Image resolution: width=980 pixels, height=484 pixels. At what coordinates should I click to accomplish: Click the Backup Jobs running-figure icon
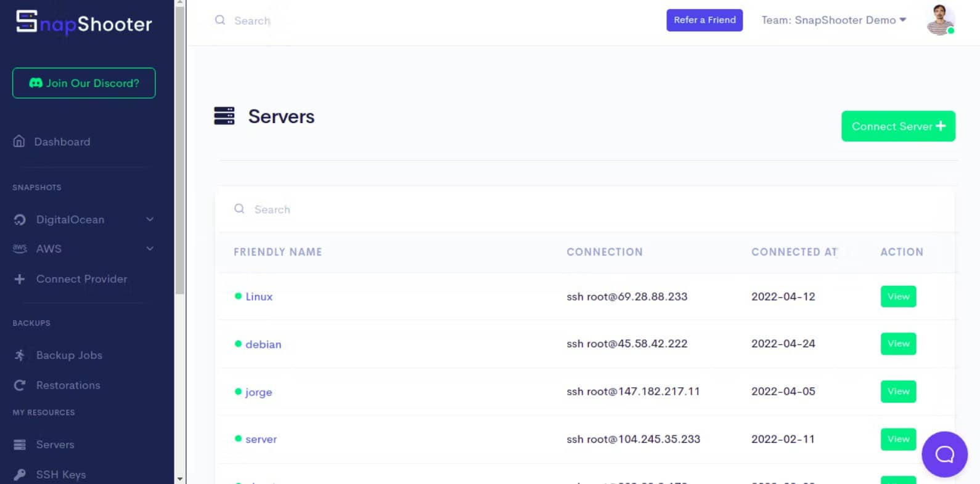click(20, 355)
